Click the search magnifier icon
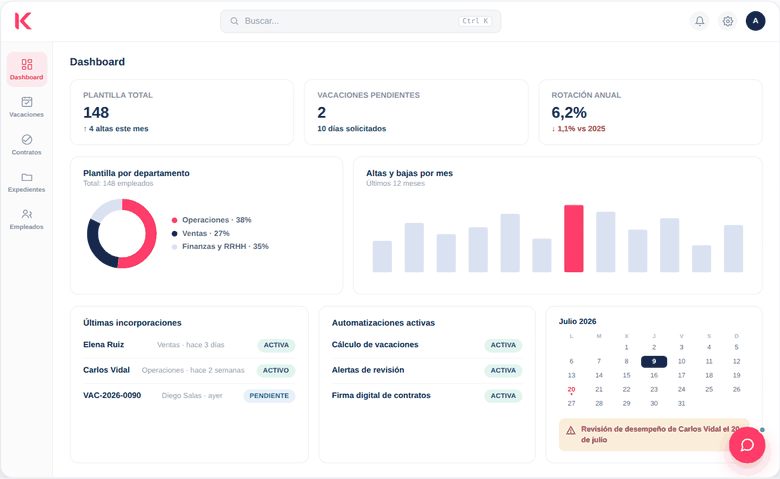The width and height of the screenshot is (780, 479). 234,21
